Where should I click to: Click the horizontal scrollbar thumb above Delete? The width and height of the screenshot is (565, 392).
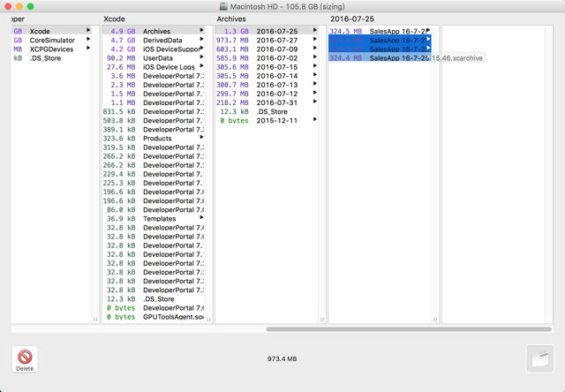tap(409, 329)
